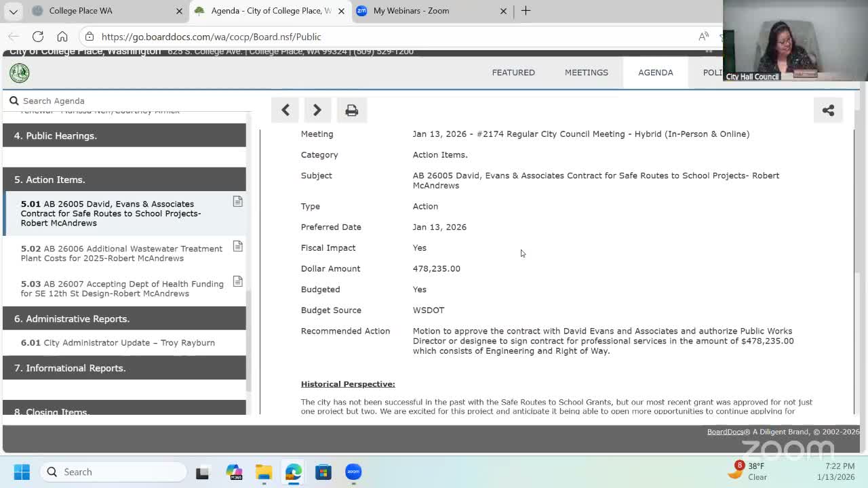Screen dimensions: 868x488
Task: Click the Dollar Amount value 478,235.00
Action: 437,268
